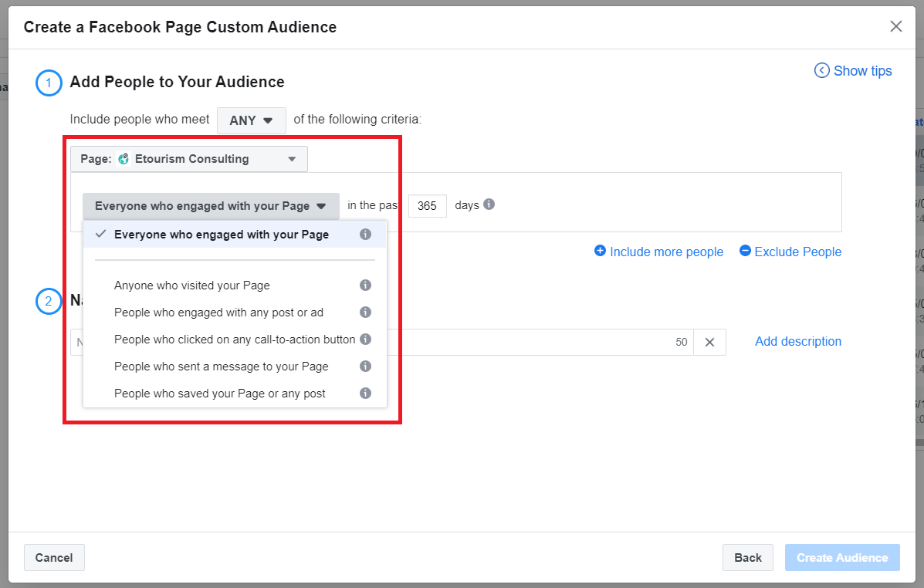Open the ANY criteria dropdown
This screenshot has height=588, width=924.
pyautogui.click(x=251, y=120)
